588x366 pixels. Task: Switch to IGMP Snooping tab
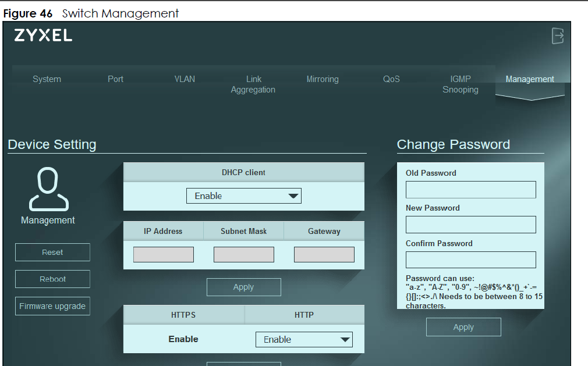click(x=461, y=84)
